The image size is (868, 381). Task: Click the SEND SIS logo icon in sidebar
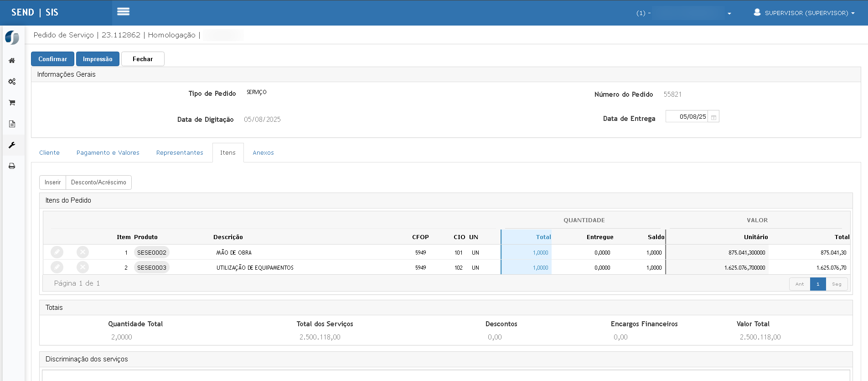coord(12,37)
